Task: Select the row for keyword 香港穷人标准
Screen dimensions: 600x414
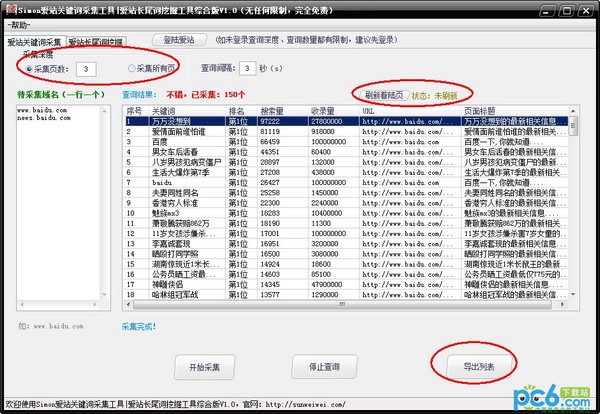Action: (347, 203)
